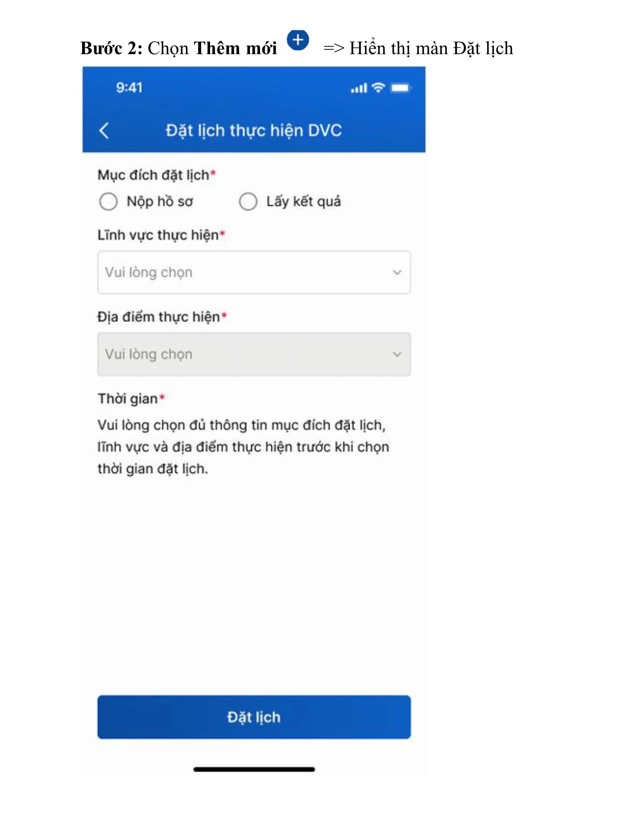The height and width of the screenshot is (819, 644).
Task: Tap the 9:41 clock in status bar
Action: 129,88
